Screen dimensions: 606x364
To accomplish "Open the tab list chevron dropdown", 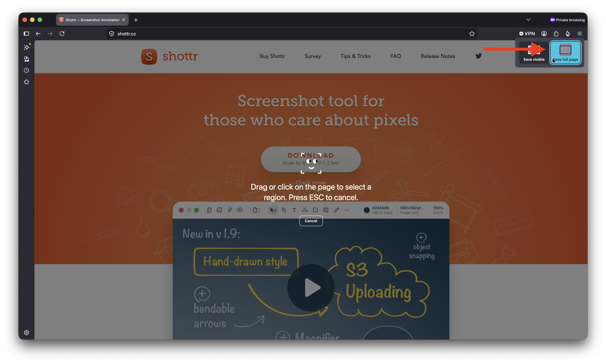I will [x=528, y=20].
